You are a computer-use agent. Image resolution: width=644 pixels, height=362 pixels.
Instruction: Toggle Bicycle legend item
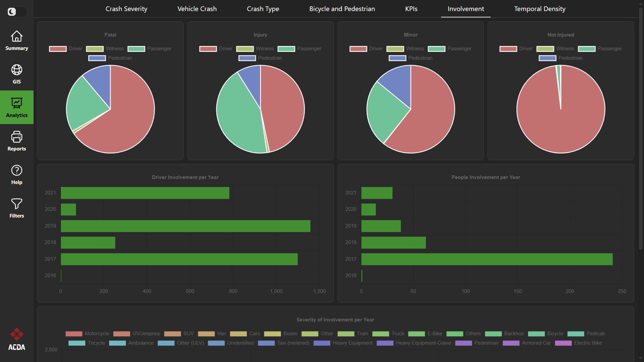pyautogui.click(x=546, y=334)
